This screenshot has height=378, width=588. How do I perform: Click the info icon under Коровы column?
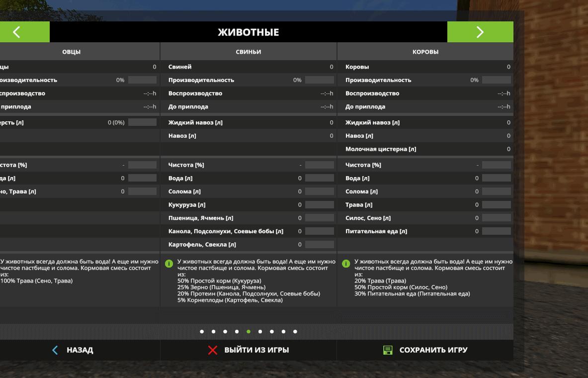[x=346, y=263]
